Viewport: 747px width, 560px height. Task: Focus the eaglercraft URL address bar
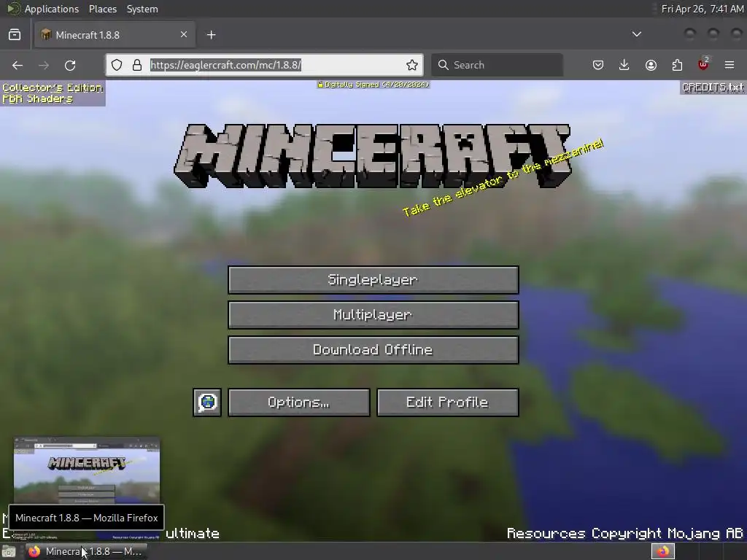(x=264, y=65)
